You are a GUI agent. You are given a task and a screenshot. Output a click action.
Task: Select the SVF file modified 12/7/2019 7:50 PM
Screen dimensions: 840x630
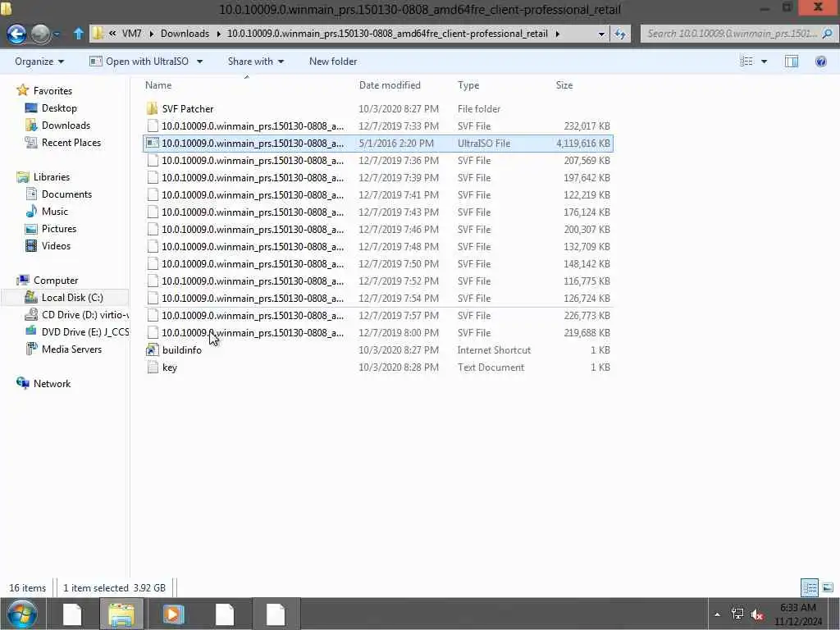(377, 263)
